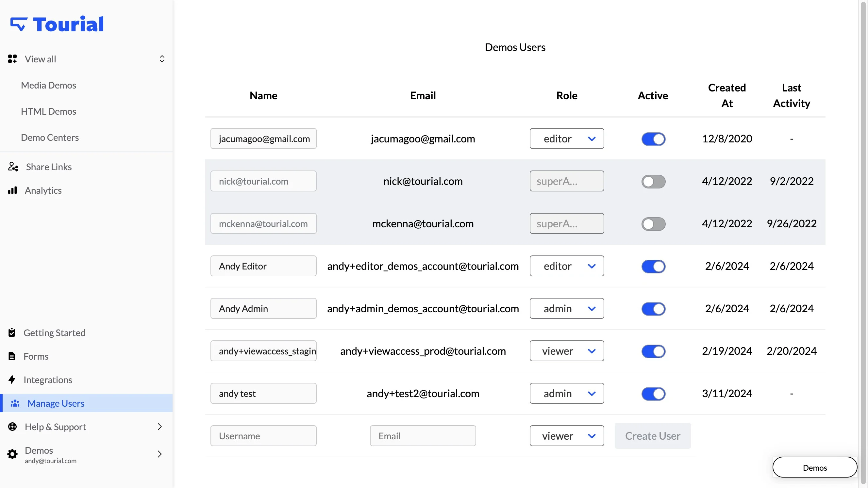868x488 pixels.
Task: Click the Demos pill button
Action: pos(815,467)
